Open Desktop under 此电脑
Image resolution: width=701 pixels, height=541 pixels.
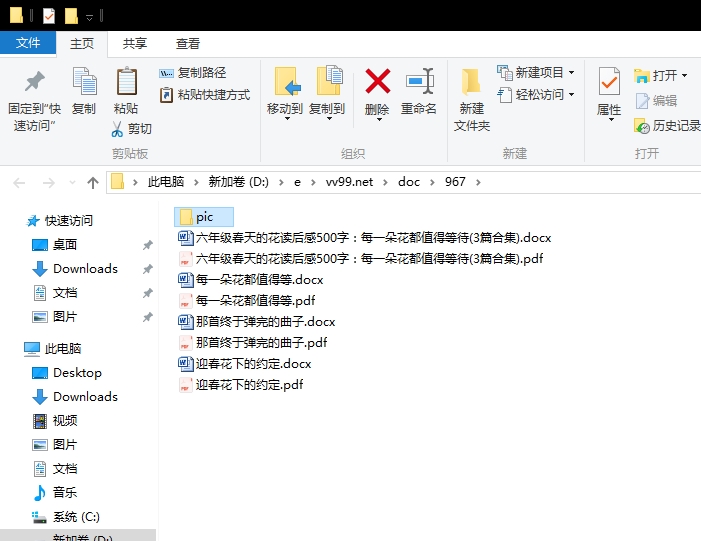click(x=67, y=372)
